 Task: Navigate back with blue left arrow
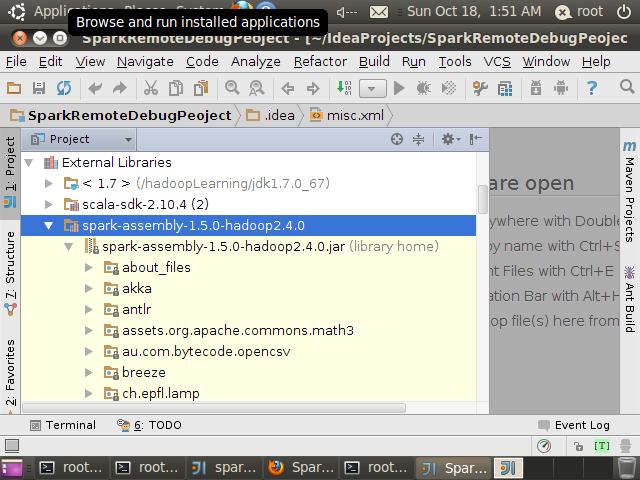(288, 88)
